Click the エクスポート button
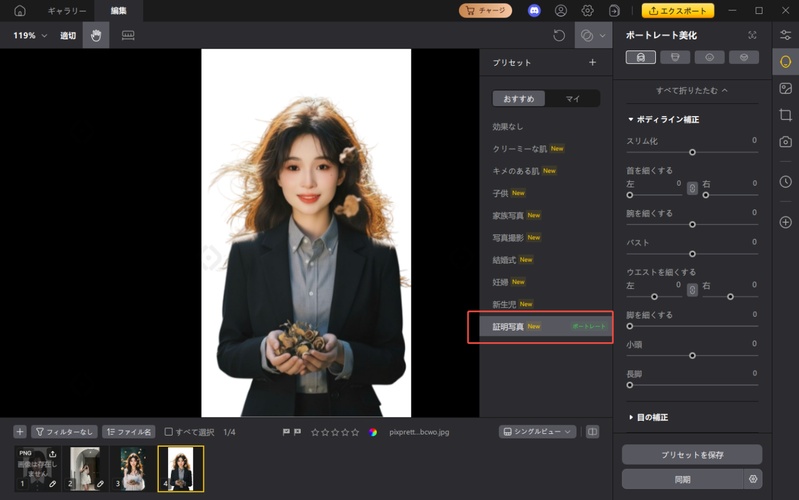 point(678,11)
